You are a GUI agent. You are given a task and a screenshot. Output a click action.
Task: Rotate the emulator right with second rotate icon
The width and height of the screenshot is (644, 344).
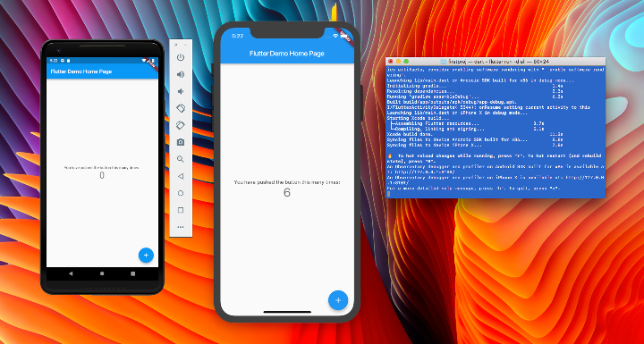pos(181,125)
